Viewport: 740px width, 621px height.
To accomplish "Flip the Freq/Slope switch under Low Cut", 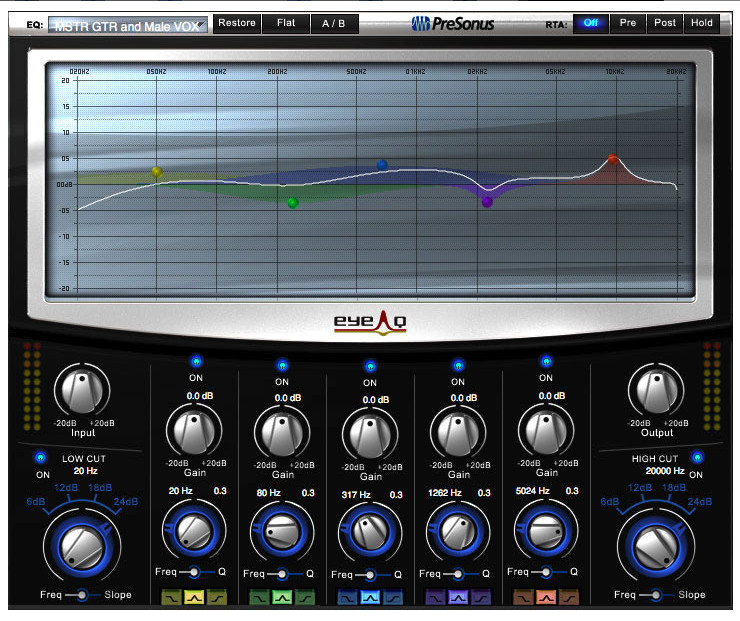I will 82,595.
